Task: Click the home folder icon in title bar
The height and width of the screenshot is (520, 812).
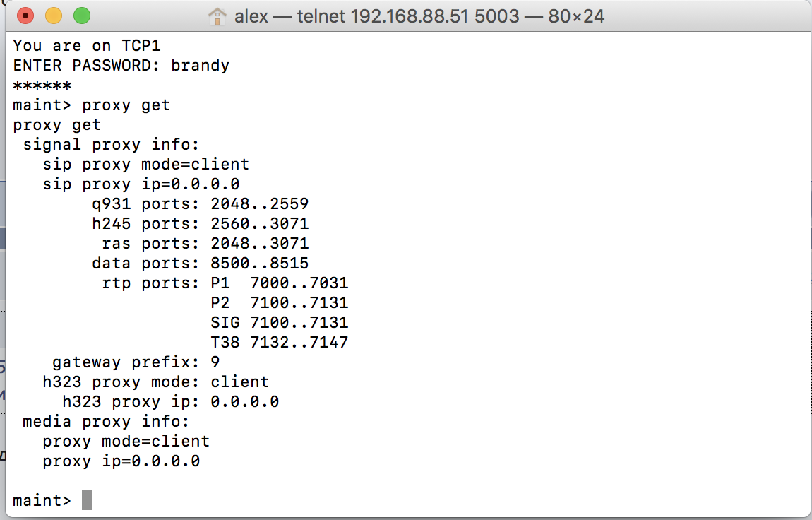Action: (x=217, y=16)
